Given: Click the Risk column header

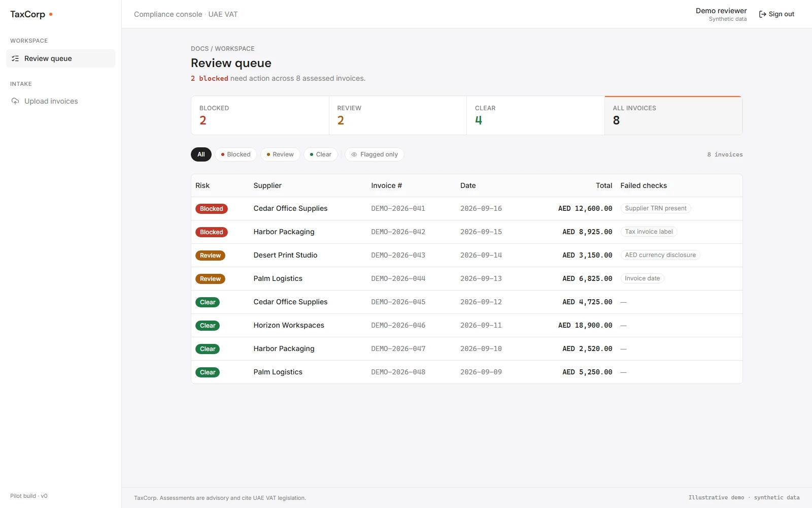Looking at the screenshot, I should click(x=202, y=185).
